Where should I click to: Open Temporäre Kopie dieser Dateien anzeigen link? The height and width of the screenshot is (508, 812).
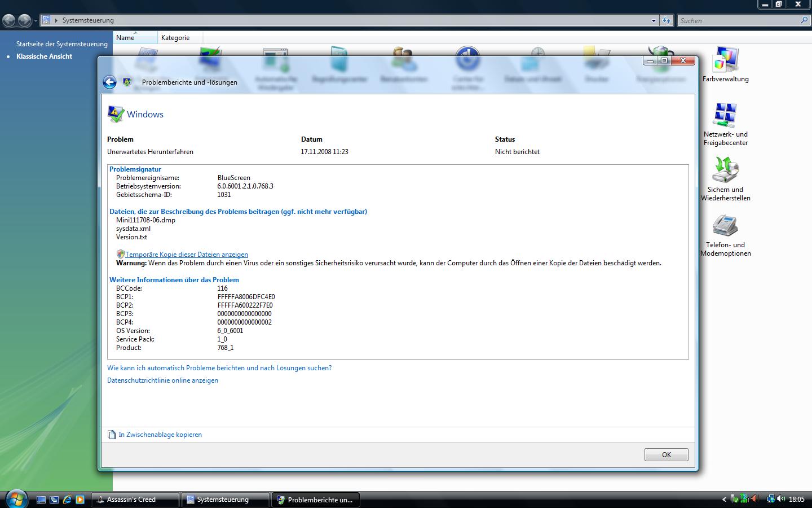pyautogui.click(x=187, y=255)
